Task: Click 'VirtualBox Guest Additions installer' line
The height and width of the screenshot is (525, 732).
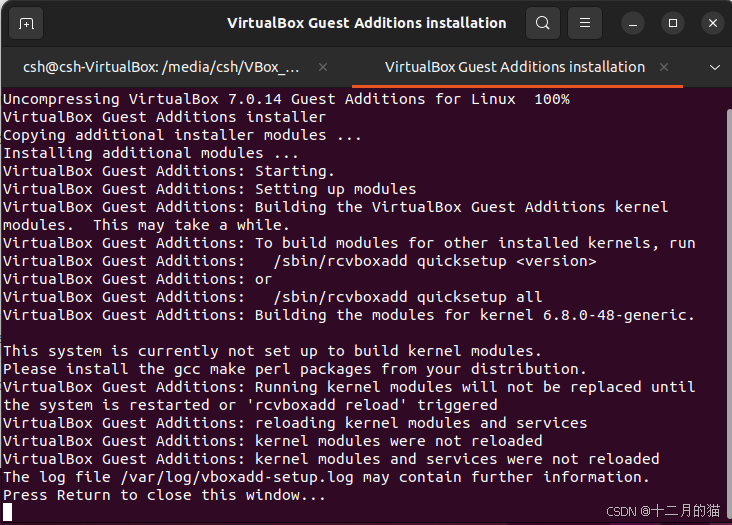Action: (x=164, y=117)
